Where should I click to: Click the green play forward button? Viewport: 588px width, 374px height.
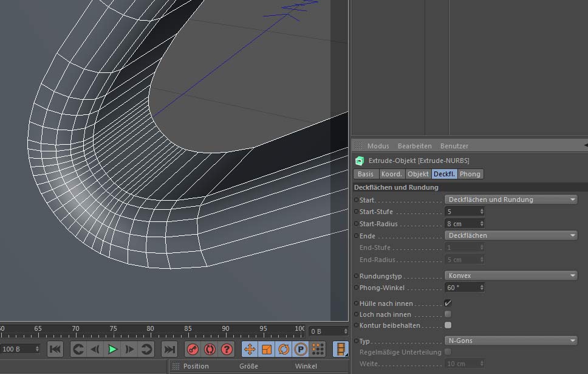click(x=112, y=349)
